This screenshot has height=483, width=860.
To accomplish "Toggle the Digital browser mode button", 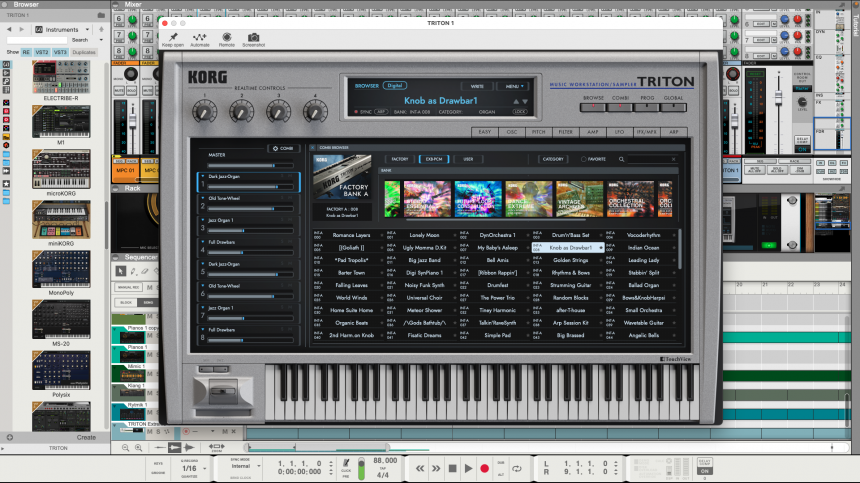I will click(395, 86).
